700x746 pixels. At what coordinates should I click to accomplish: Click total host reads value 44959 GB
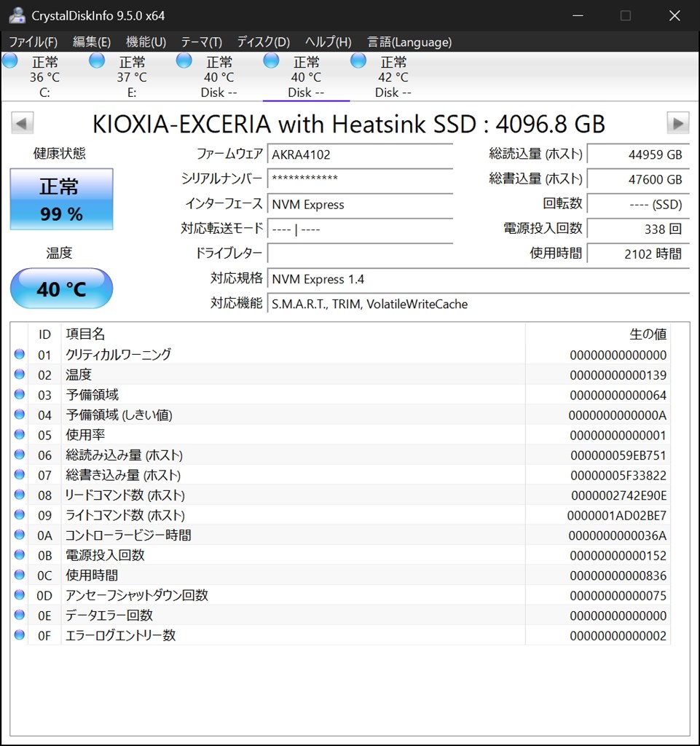[x=638, y=154]
